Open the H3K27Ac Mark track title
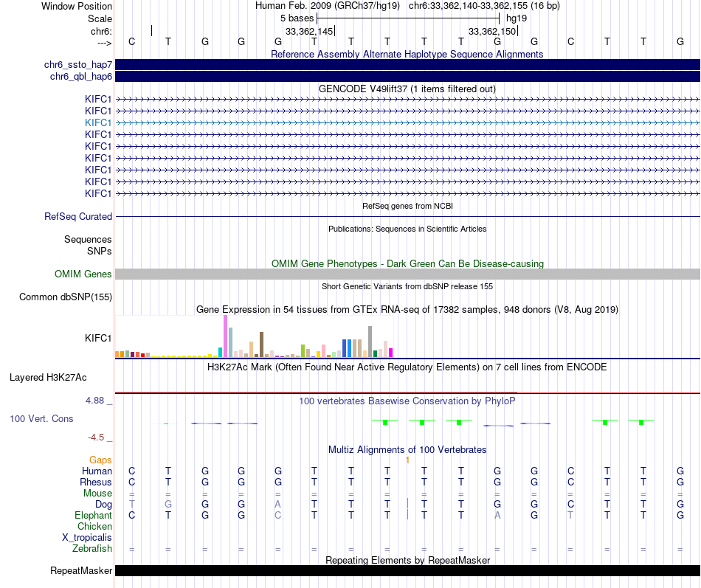701x588 pixels. coord(407,367)
